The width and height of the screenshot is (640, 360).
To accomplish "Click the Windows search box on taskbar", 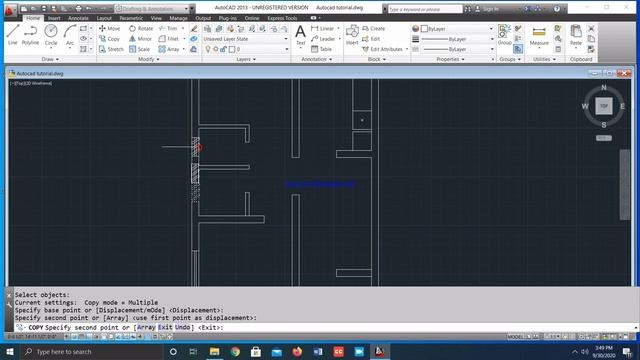I will click(92, 351).
